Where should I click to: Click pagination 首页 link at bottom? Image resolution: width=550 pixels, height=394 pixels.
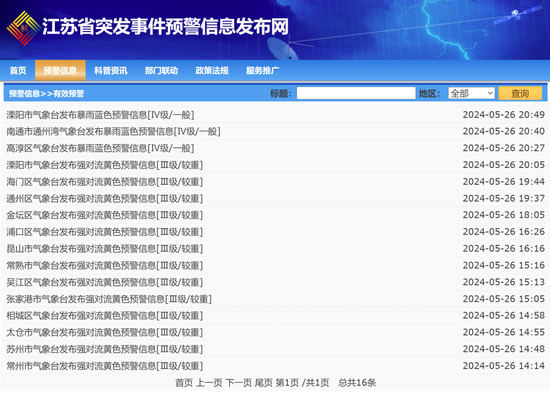pos(184,383)
